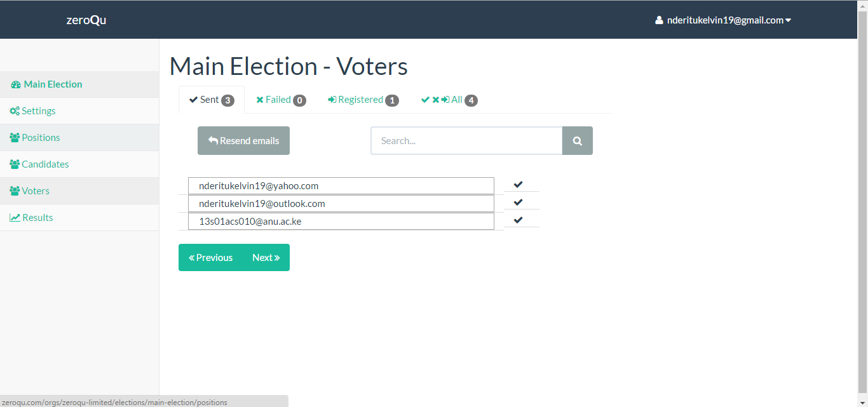Click the chart icon beside Results

[x=15, y=218]
